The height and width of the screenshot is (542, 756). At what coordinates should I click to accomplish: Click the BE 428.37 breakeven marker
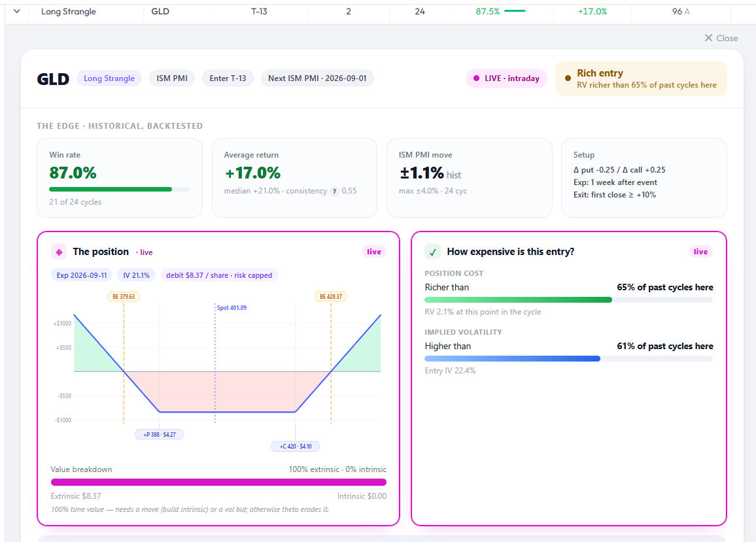331,297
